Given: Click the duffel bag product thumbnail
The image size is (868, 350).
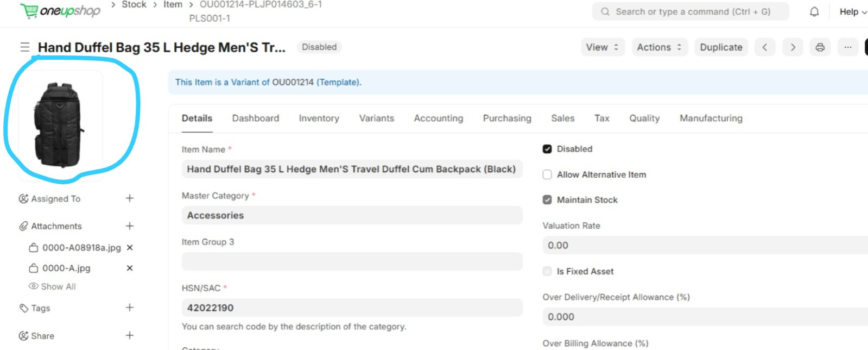Looking at the screenshot, I should [x=59, y=125].
